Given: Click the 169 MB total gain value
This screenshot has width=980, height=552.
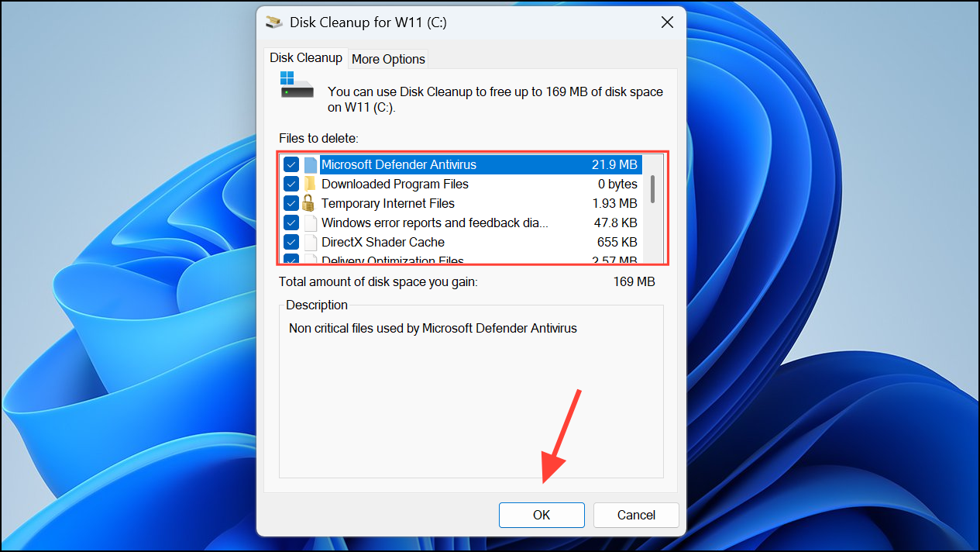Looking at the screenshot, I should pos(634,281).
